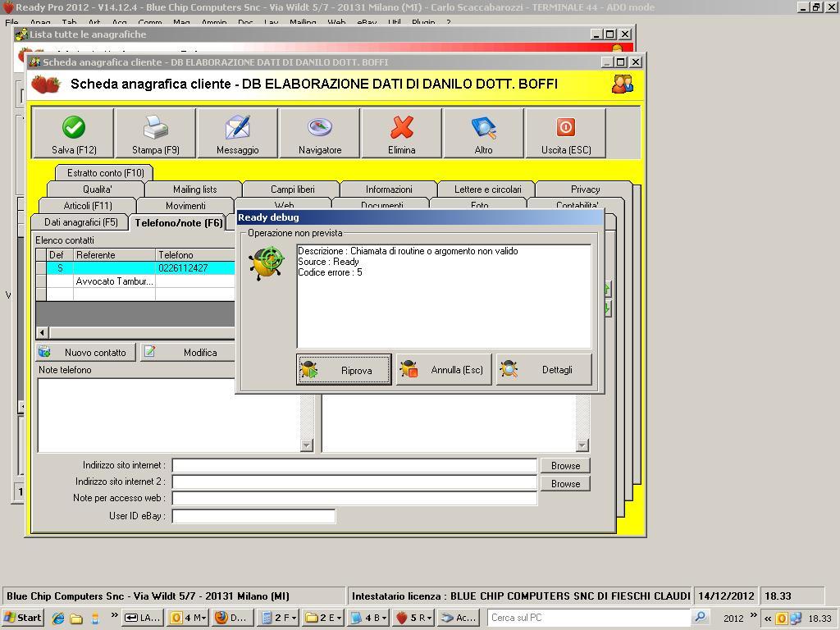Click the left arrow of the contacts scrollbar
This screenshot has height=630, width=840.
[x=43, y=333]
